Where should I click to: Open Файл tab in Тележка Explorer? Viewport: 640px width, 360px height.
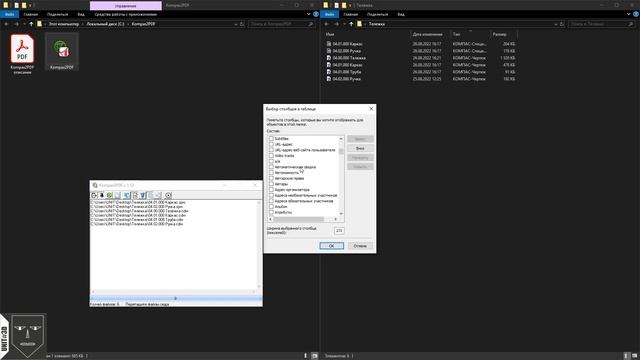[x=329, y=14]
